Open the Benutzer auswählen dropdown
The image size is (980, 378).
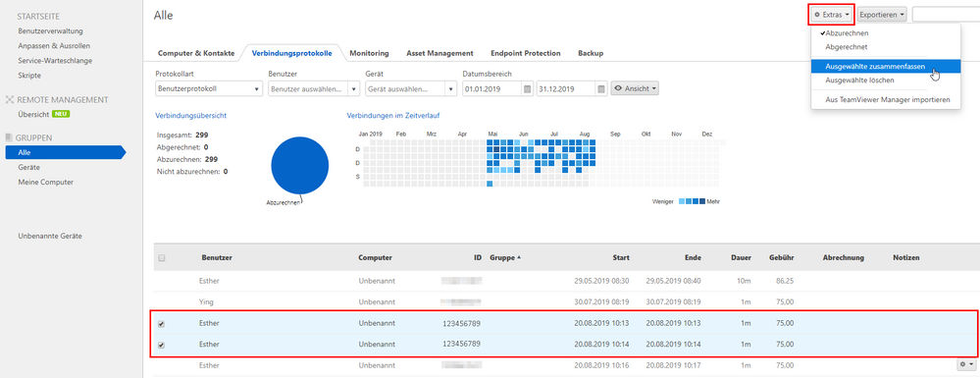314,89
